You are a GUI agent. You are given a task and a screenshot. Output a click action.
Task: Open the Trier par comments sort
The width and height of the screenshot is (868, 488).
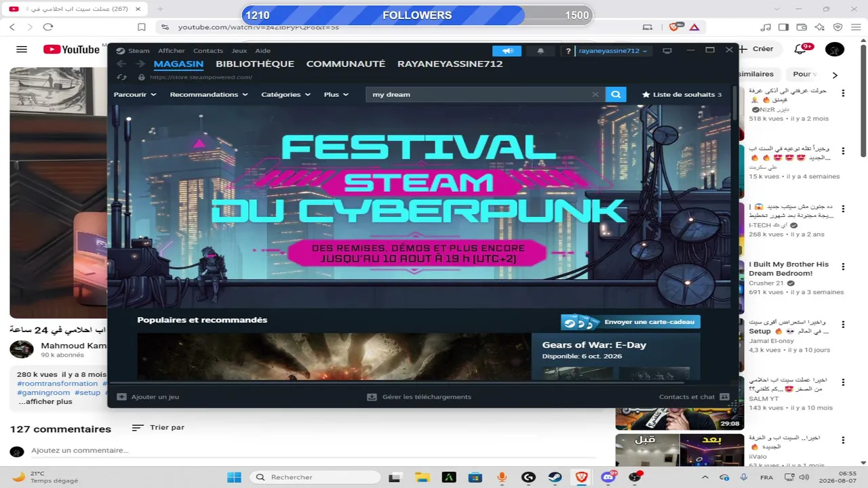coord(158,428)
